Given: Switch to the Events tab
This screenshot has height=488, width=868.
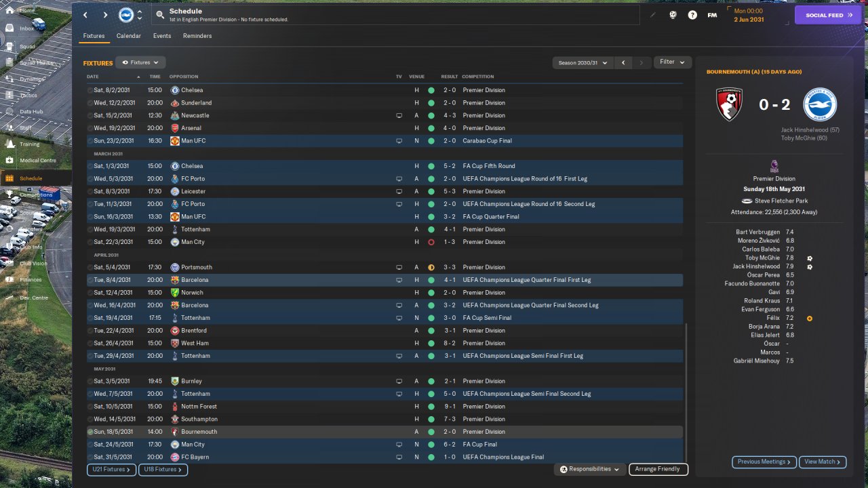Looking at the screenshot, I should tap(162, 36).
